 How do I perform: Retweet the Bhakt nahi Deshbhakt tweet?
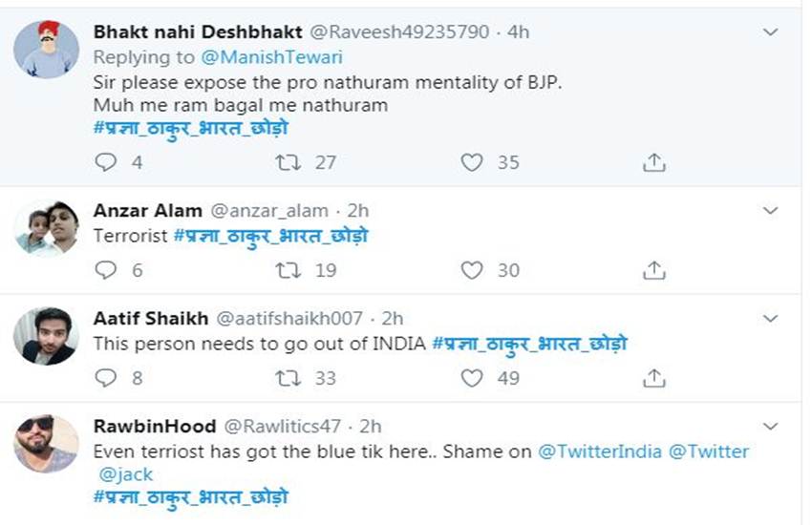pos(288,162)
